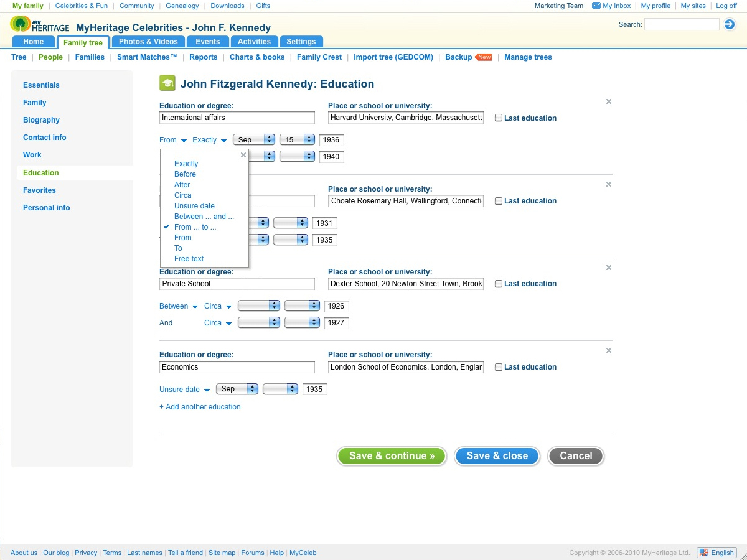Click the My Inbox envelope icon
Viewport: 747px width, 560px height.
coord(596,6)
